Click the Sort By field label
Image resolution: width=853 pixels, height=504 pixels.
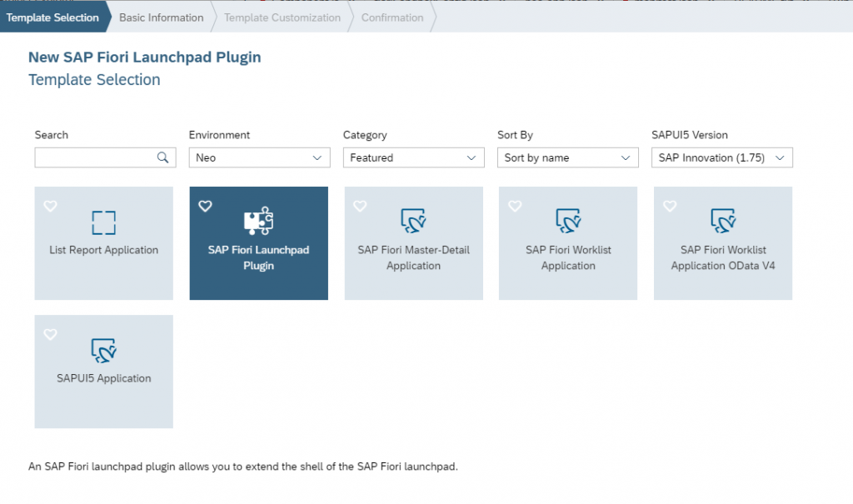(515, 135)
